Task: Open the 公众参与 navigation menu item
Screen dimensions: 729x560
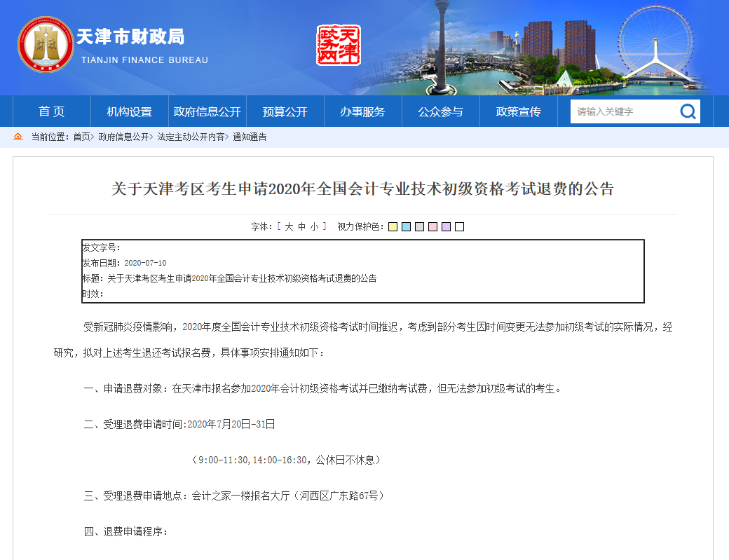Action: click(x=440, y=111)
